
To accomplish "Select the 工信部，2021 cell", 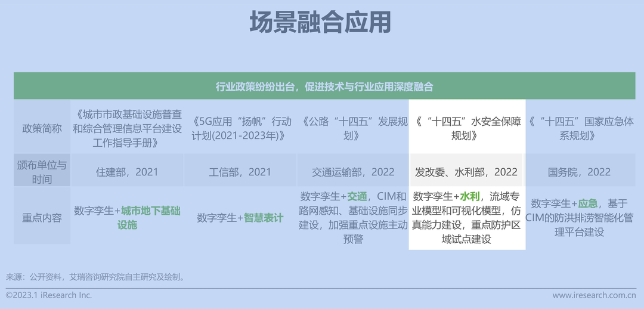I will (240, 172).
